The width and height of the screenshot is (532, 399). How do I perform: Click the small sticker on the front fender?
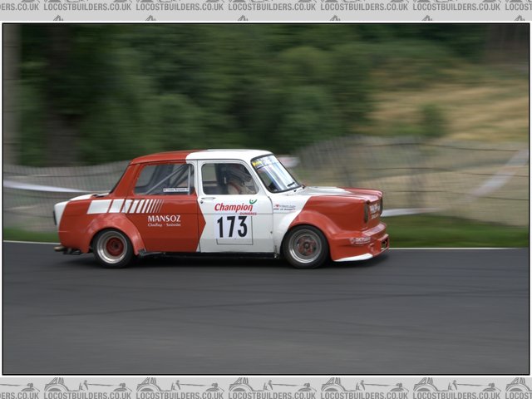pyautogui.click(x=284, y=207)
